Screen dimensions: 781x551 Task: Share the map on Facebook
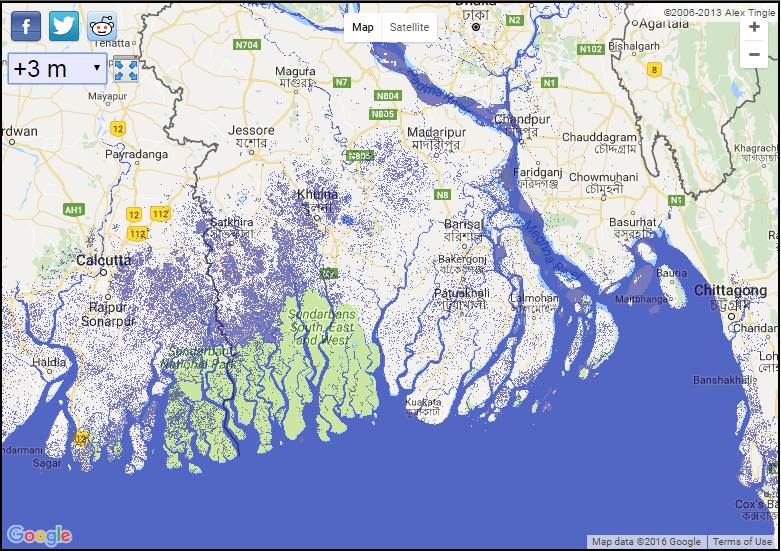[x=26, y=25]
